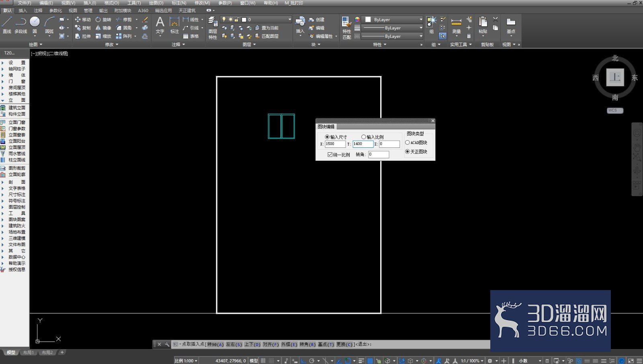Select the 输入尺寸 radio button
The width and height of the screenshot is (643, 364).
coord(327,137)
